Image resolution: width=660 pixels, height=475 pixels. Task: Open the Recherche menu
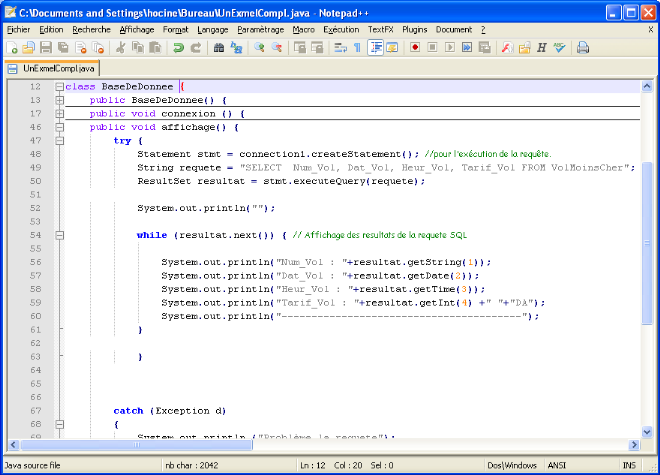point(91,30)
